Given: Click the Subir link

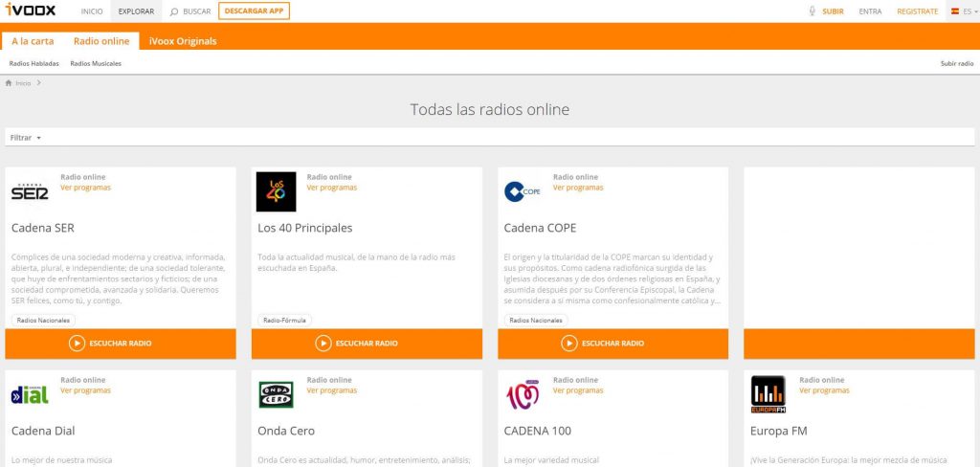Looking at the screenshot, I should [834, 11].
